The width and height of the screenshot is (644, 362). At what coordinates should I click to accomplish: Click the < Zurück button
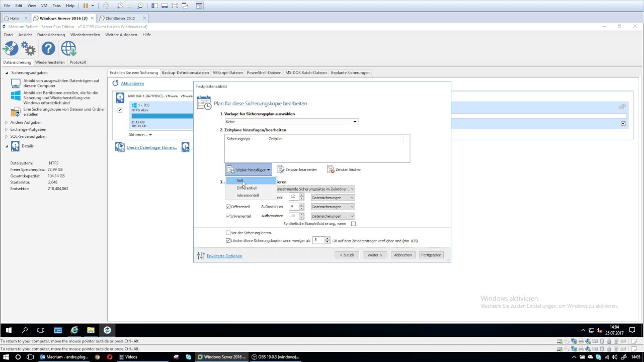point(347,255)
